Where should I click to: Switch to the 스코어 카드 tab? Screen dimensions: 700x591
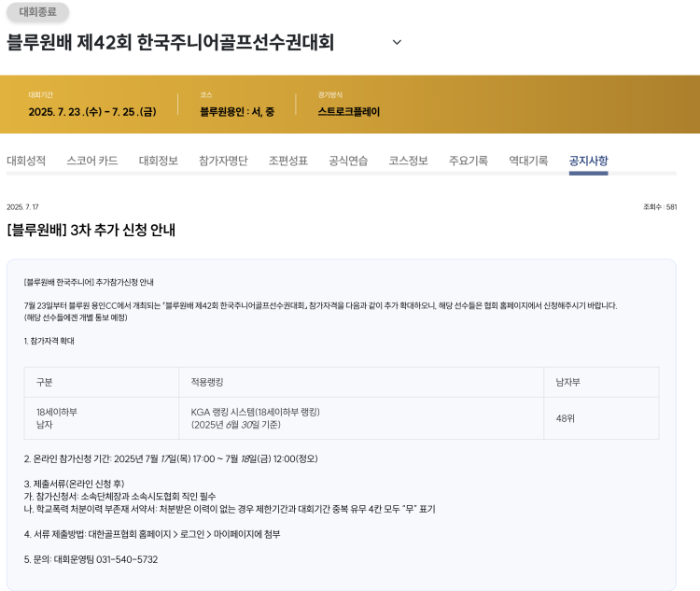(92, 161)
